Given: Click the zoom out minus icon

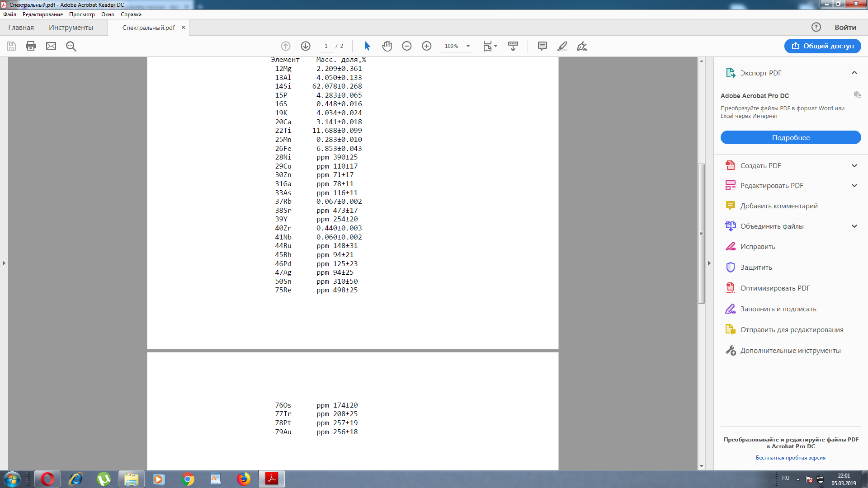Looking at the screenshot, I should tap(407, 46).
